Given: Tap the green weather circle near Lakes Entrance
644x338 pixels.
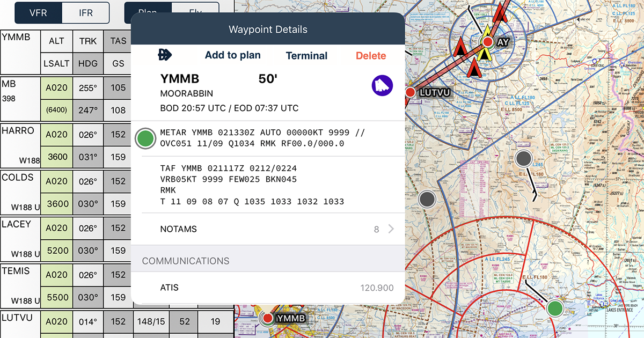Looking at the screenshot, I should (555, 308).
